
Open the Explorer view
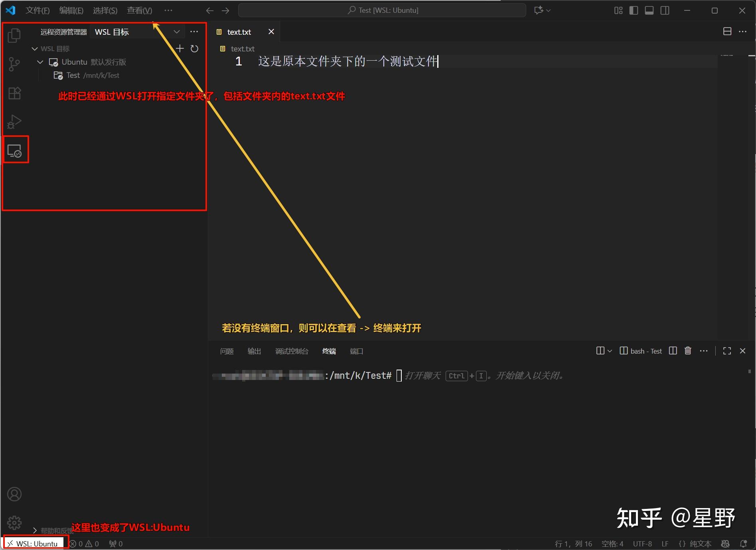(14, 35)
